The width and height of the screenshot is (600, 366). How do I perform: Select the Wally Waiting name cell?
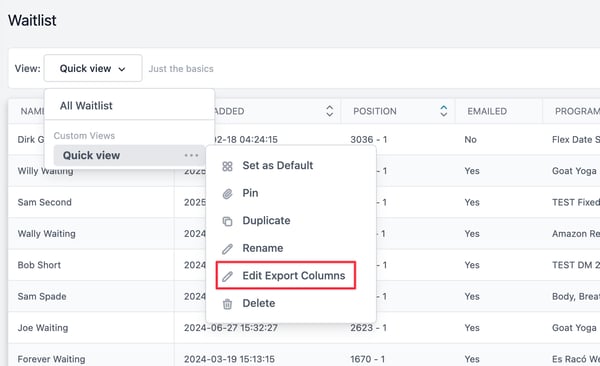[x=46, y=234]
